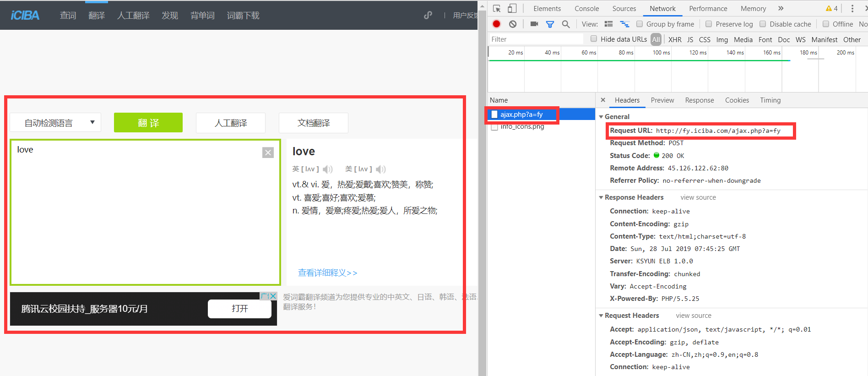Open the auto-detect language dropdown

(x=55, y=123)
